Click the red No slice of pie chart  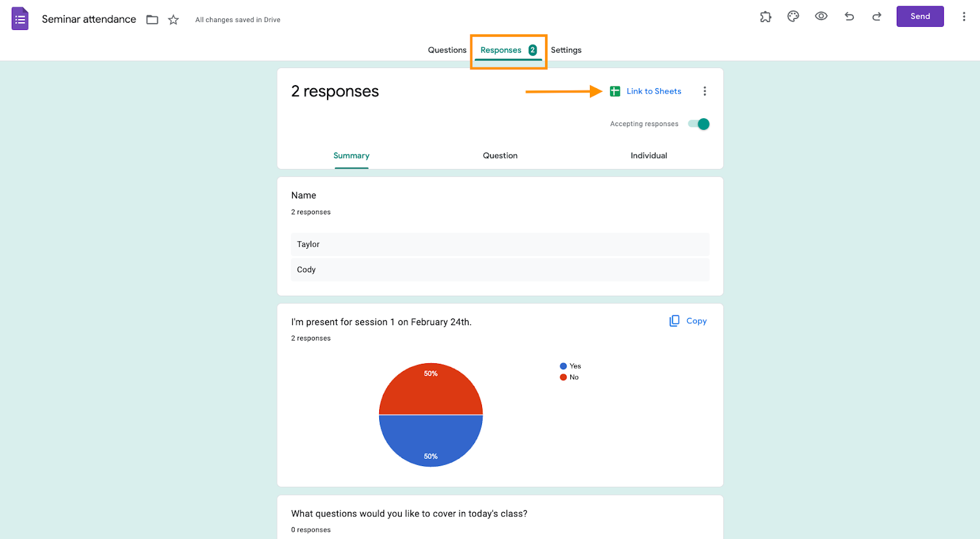click(x=431, y=392)
